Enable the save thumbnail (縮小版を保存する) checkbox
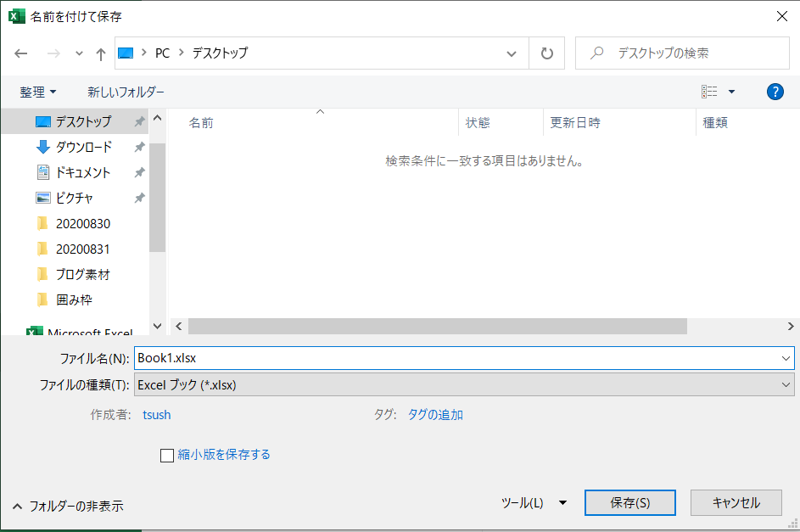Viewport: 800px width, 532px height. coord(167,456)
